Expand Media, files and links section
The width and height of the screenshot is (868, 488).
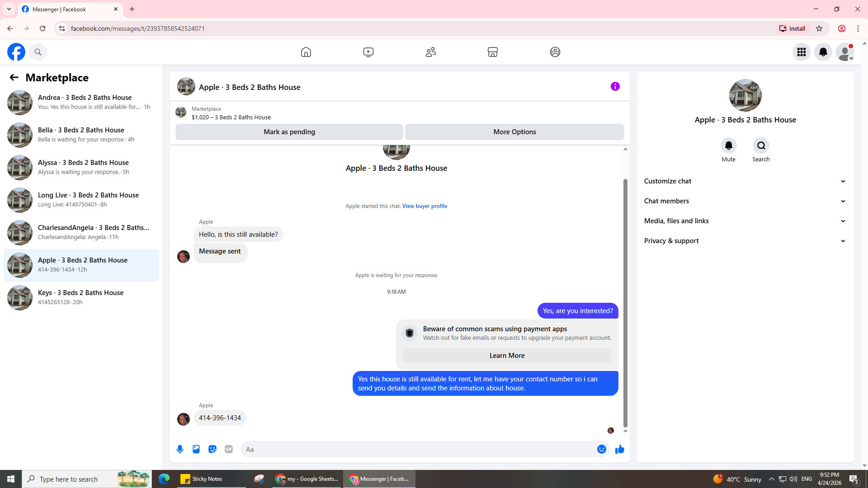click(745, 221)
